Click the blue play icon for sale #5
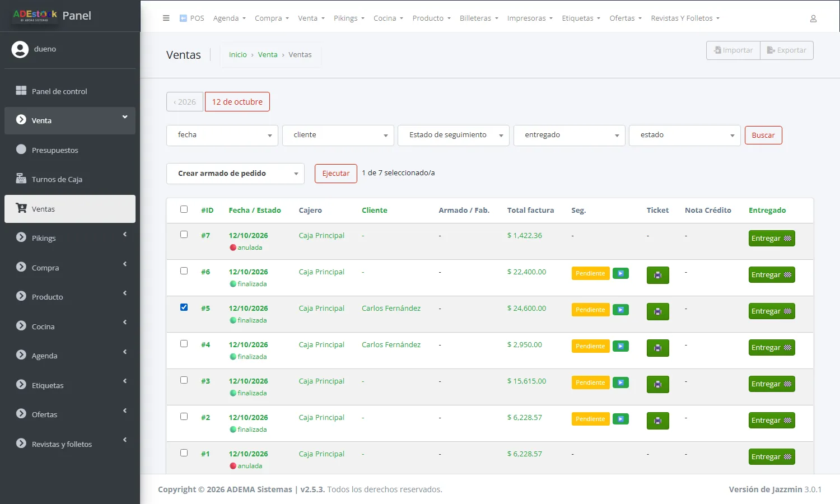 (x=620, y=310)
